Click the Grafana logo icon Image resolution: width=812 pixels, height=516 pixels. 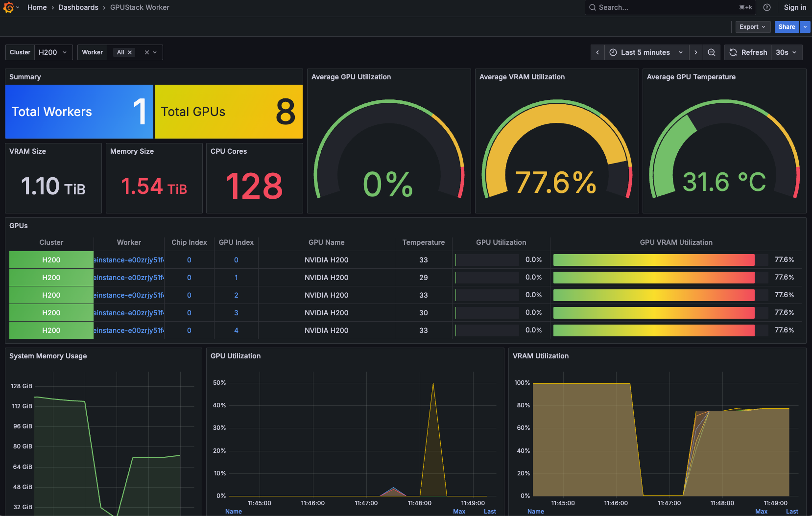[x=8, y=7]
